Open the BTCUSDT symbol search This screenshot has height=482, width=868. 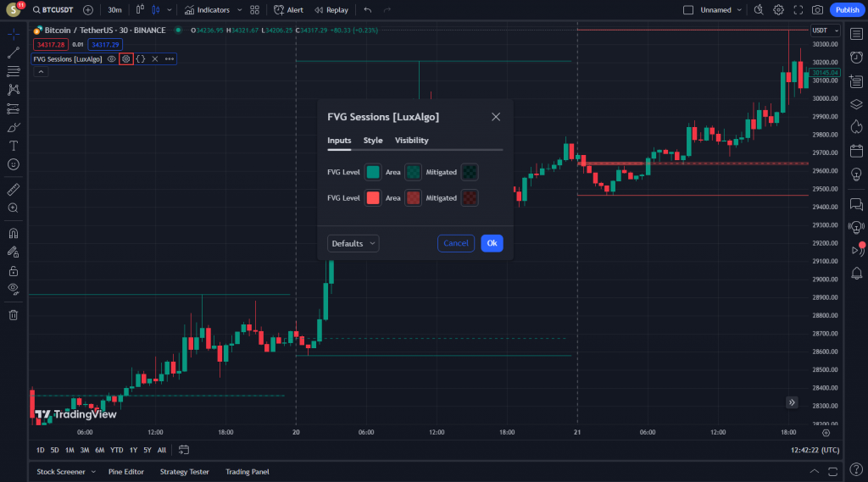pos(53,10)
